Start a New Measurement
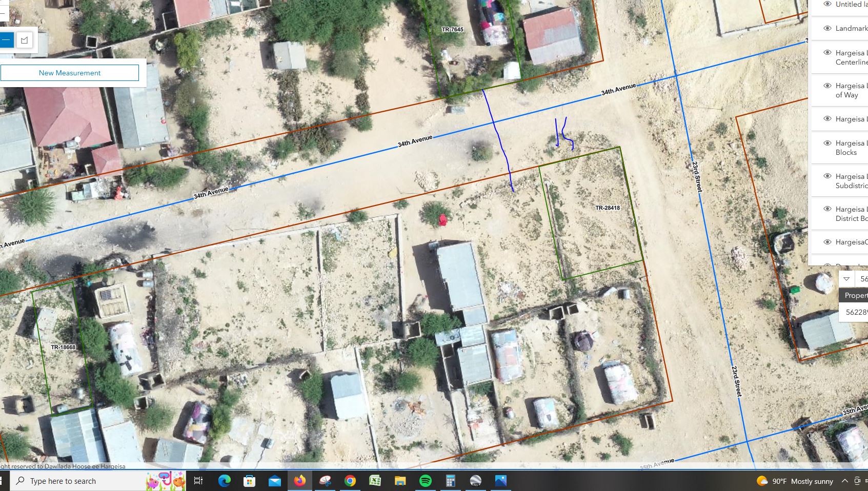This screenshot has width=868, height=491. [70, 73]
